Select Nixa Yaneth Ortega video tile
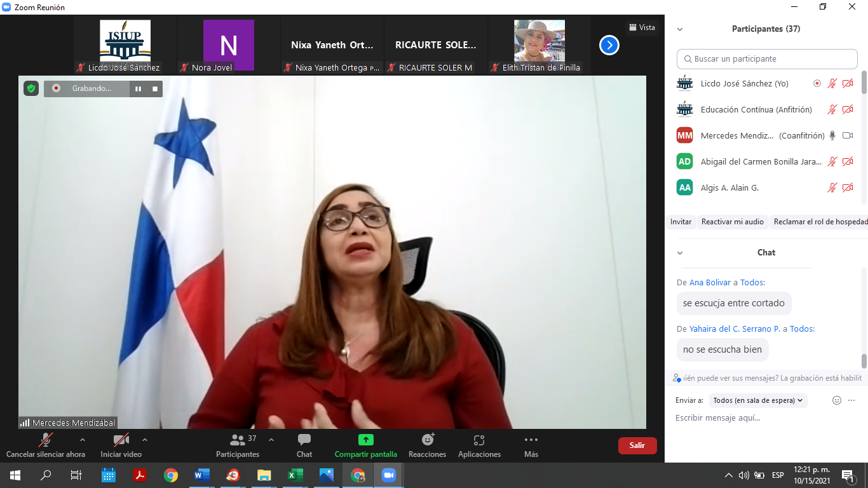 click(x=332, y=45)
